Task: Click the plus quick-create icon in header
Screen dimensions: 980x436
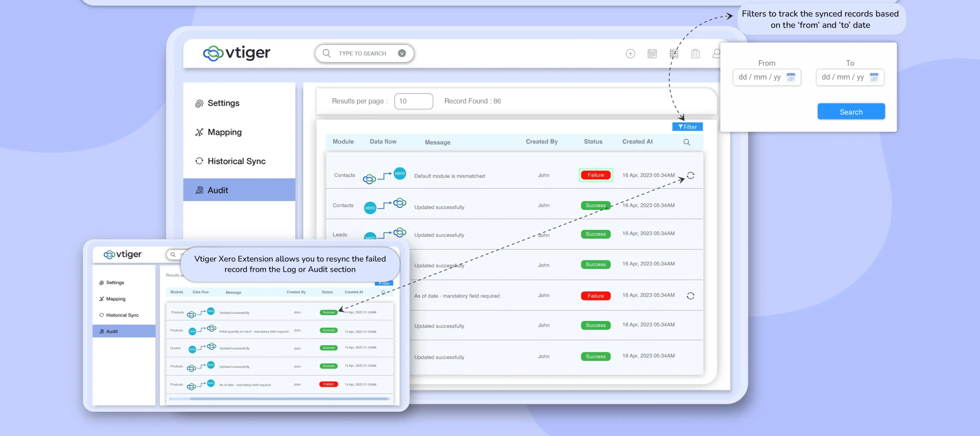Action: pyautogui.click(x=630, y=54)
